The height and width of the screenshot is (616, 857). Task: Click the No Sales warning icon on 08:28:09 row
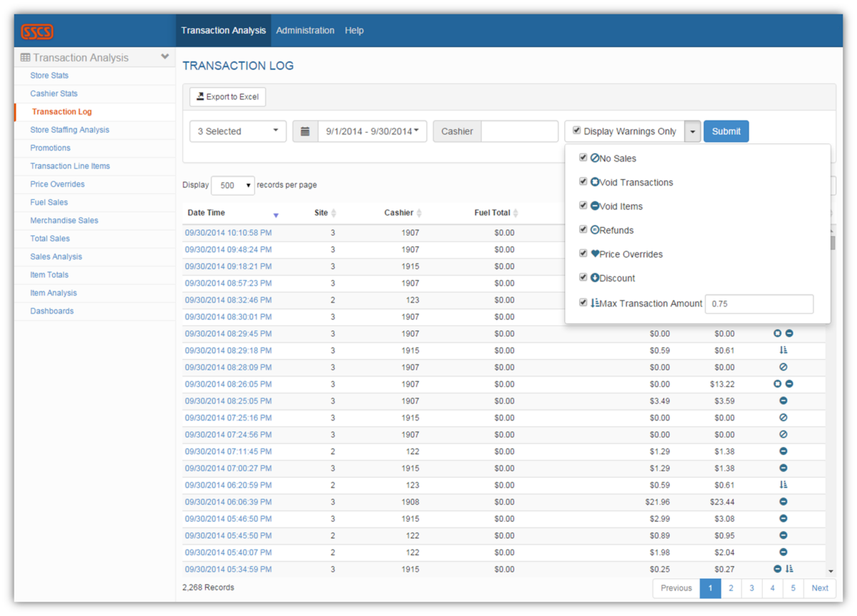[x=783, y=367]
